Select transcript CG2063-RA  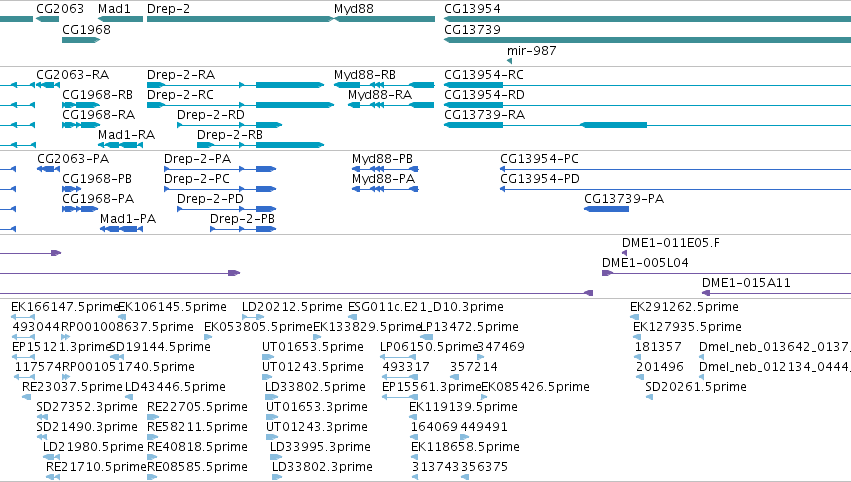click(x=72, y=74)
